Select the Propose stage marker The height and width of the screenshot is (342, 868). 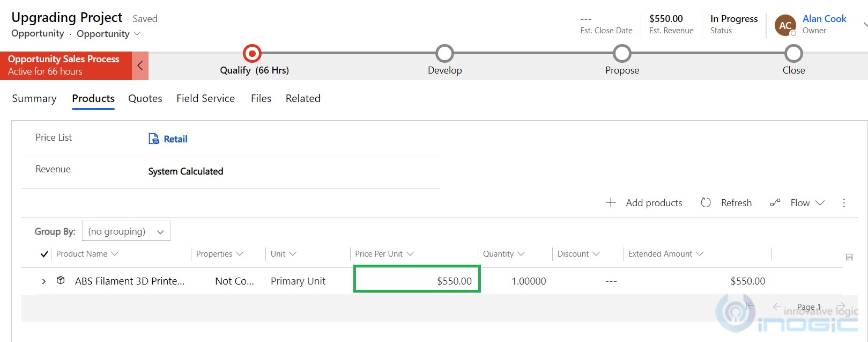coord(622,54)
